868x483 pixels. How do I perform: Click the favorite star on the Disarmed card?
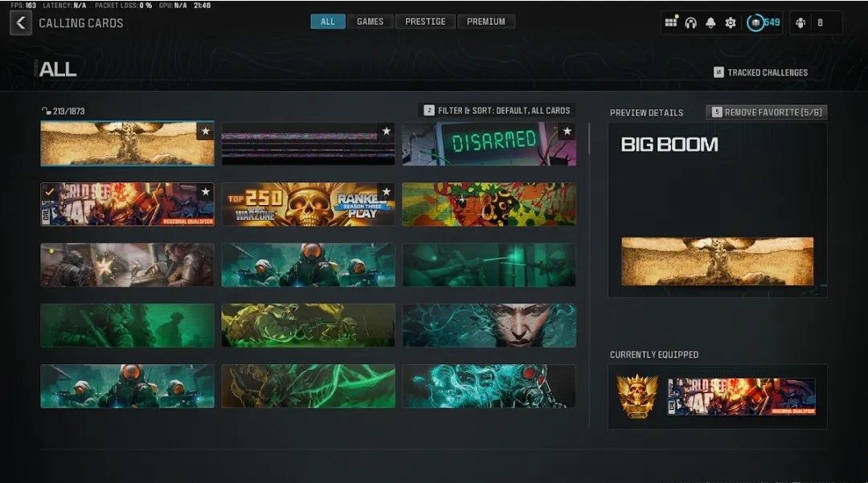click(x=567, y=131)
